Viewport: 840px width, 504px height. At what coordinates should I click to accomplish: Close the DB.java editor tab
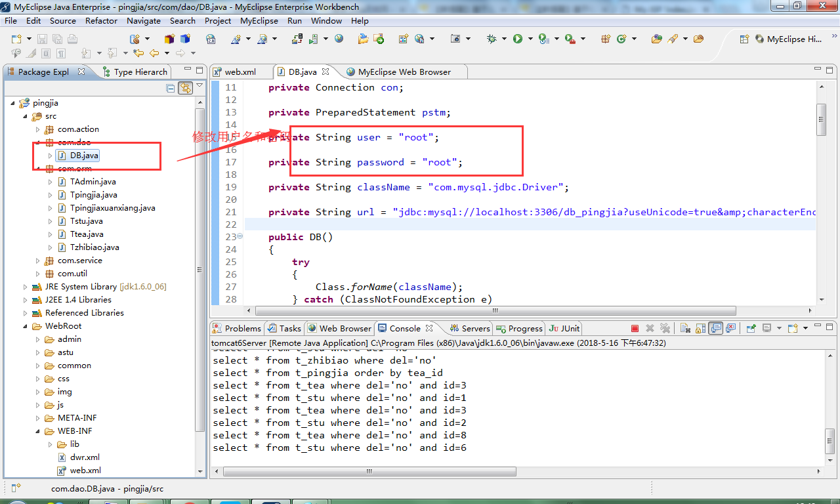pos(325,72)
